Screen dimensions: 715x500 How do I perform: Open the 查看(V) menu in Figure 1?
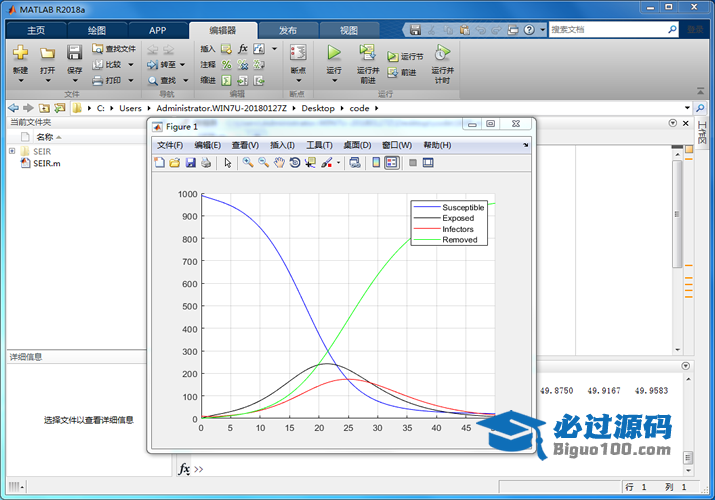(245, 145)
